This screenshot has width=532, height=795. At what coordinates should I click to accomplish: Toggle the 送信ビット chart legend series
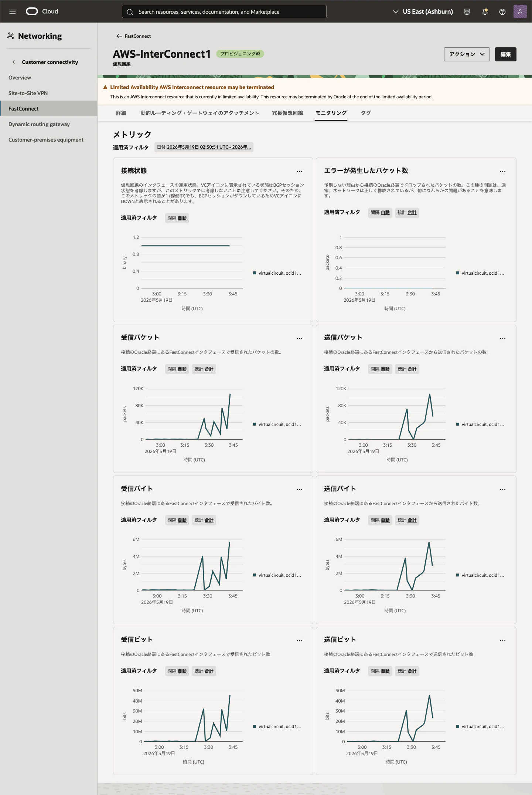(x=480, y=727)
